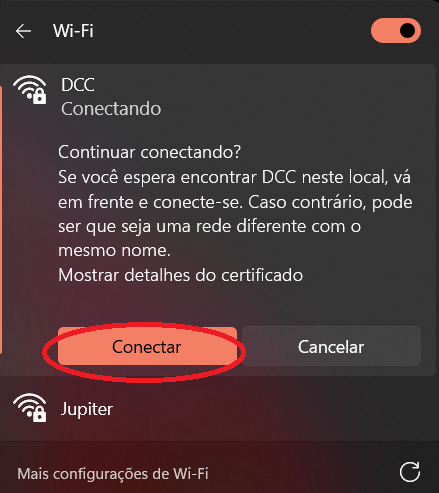Click the Jupiter secured Wi-Fi signal icon
Viewport: 439px width, 493px height.
[30, 407]
